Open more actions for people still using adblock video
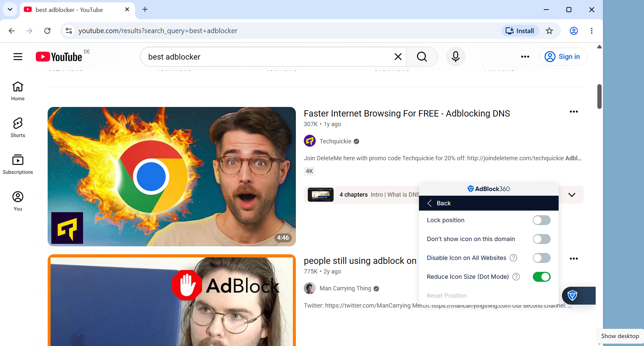The width and height of the screenshot is (644, 346). pos(574,259)
